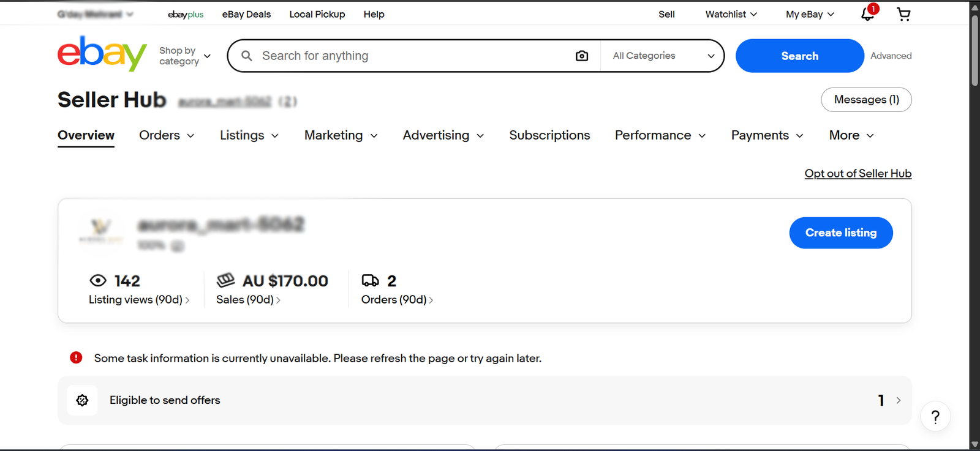Click the Sales money icon
The image size is (980, 451).
click(x=225, y=280)
